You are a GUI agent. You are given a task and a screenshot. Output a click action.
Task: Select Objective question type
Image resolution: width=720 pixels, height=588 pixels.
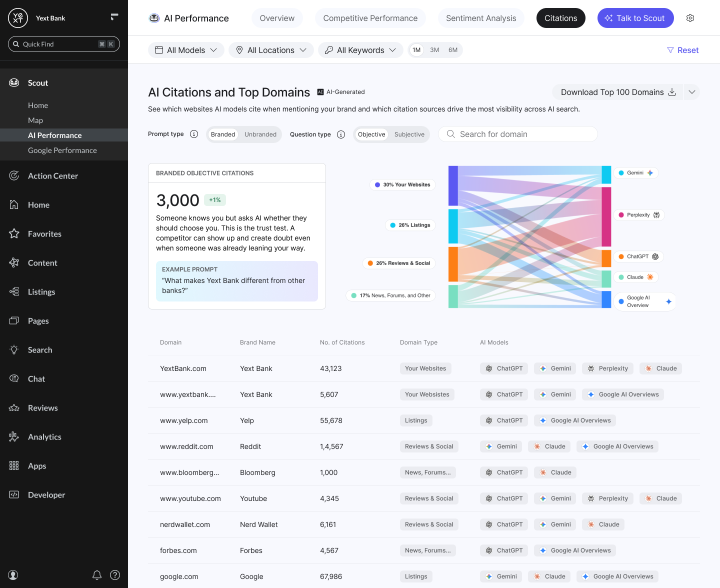pos(371,134)
